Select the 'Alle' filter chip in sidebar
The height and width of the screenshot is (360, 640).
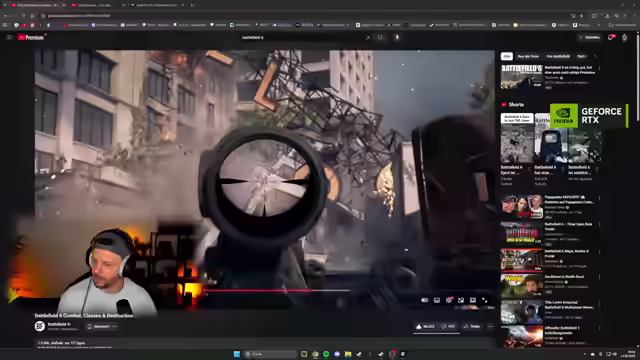click(x=507, y=56)
